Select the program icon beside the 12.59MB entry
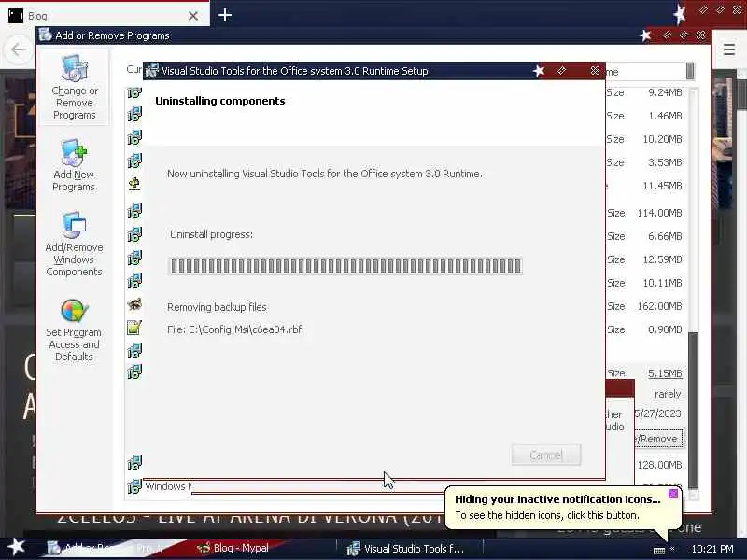The image size is (747, 560). (x=134, y=259)
